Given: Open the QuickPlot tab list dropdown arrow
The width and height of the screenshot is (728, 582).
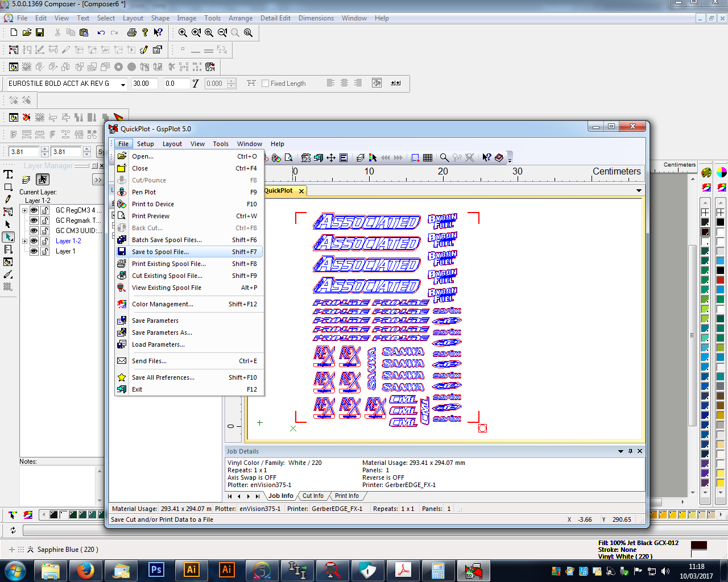Looking at the screenshot, I should [639, 190].
